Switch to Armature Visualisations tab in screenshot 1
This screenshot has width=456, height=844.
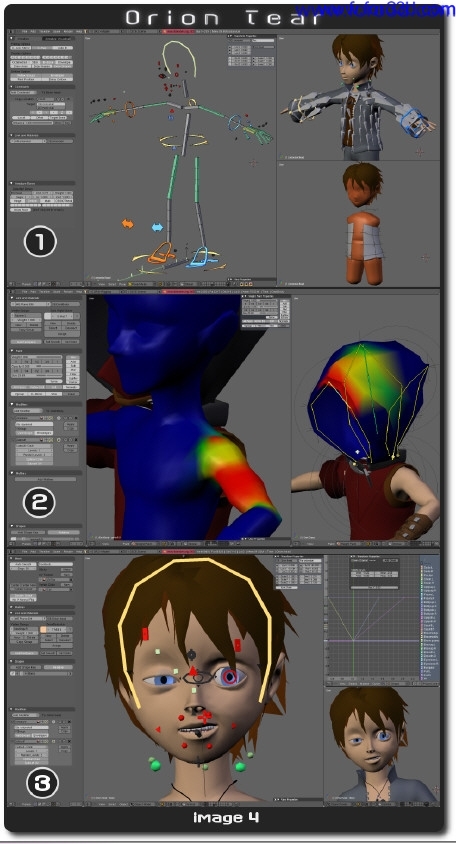pos(58,39)
